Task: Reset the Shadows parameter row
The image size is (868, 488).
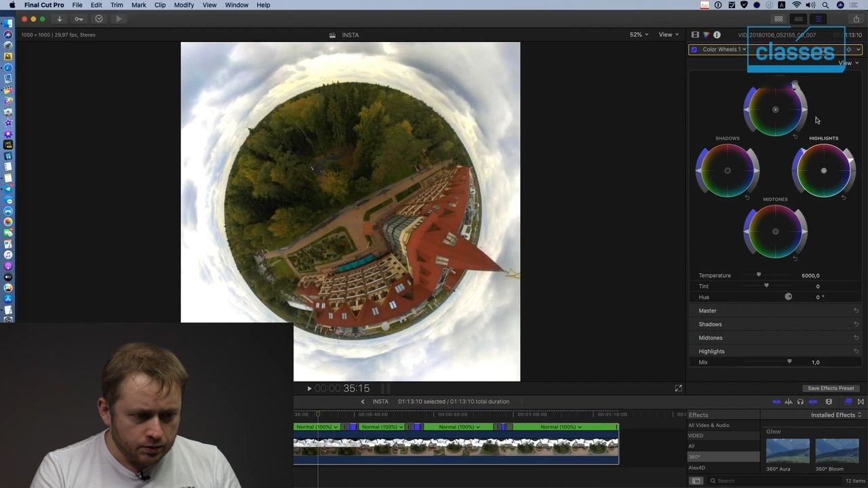Action: click(x=856, y=324)
